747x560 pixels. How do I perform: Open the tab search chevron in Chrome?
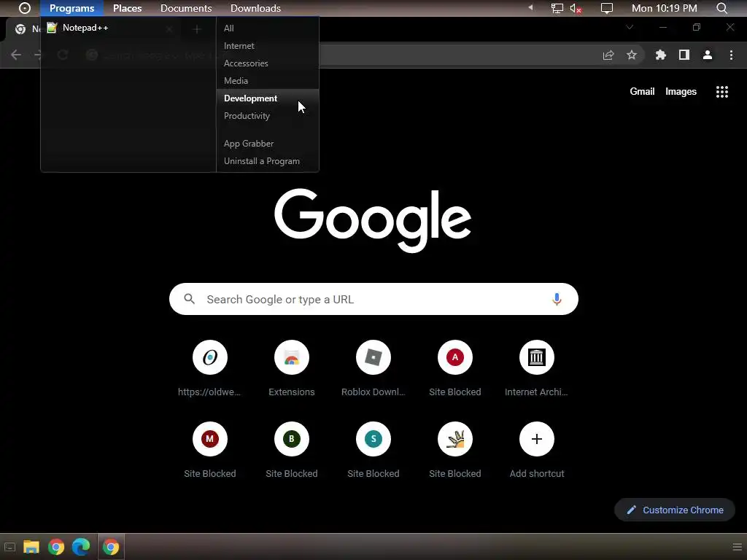coord(630,27)
